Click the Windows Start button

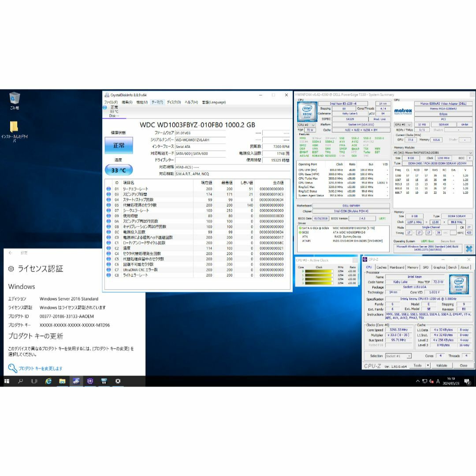[7, 381]
